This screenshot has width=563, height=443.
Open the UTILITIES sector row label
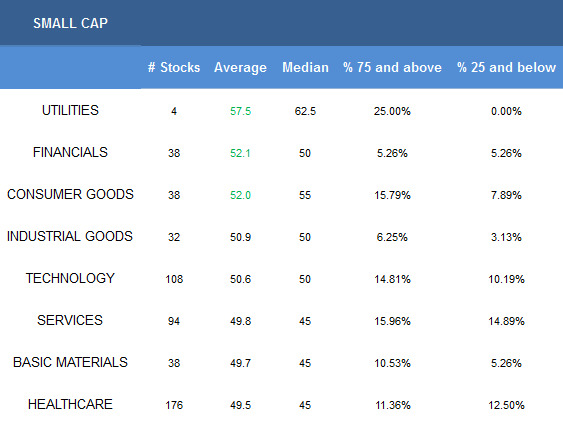pyautogui.click(x=70, y=110)
